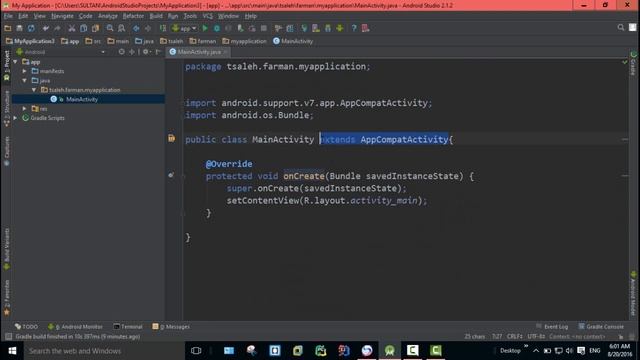
Task: Click the Open file toolbar icon
Action: [x=8, y=28]
